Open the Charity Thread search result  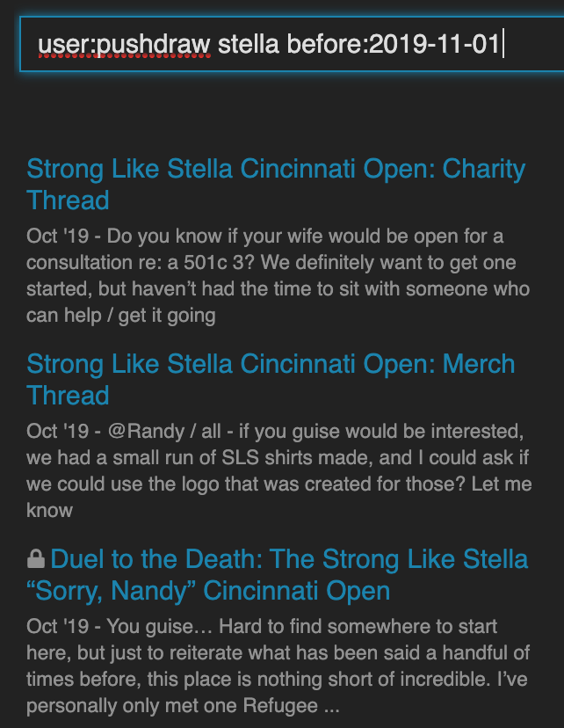point(276,184)
